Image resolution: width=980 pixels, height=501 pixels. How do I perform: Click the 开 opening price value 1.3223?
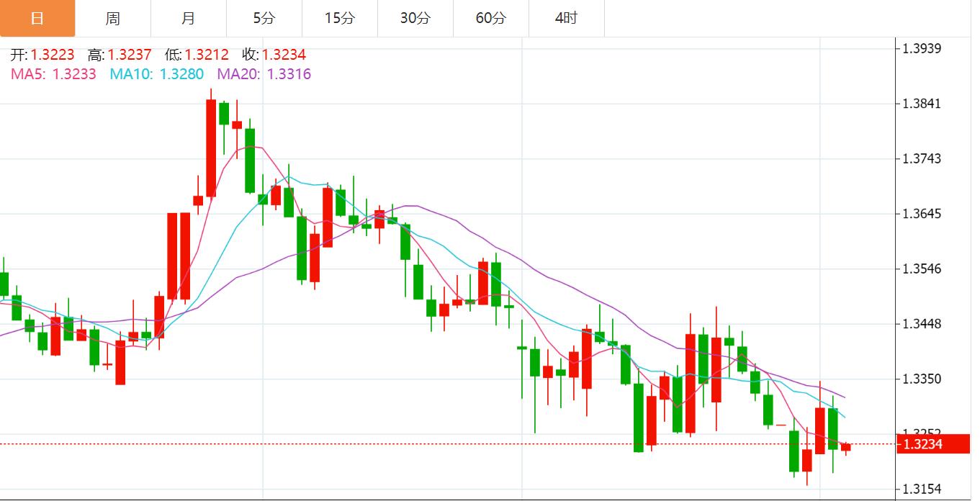click(52, 55)
